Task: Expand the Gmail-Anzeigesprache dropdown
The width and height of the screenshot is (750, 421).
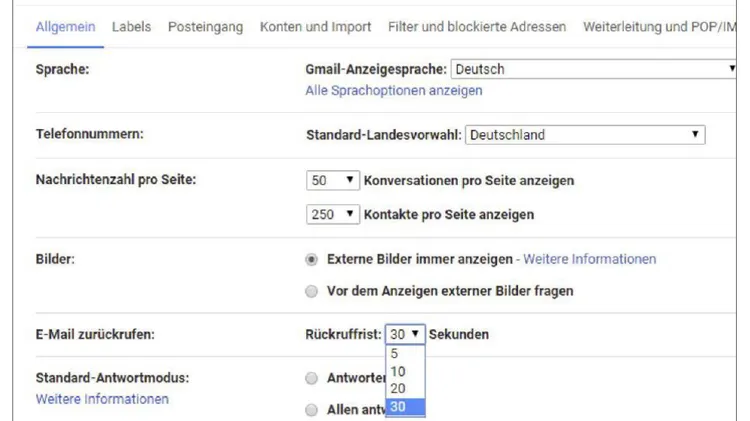Action: click(594, 69)
